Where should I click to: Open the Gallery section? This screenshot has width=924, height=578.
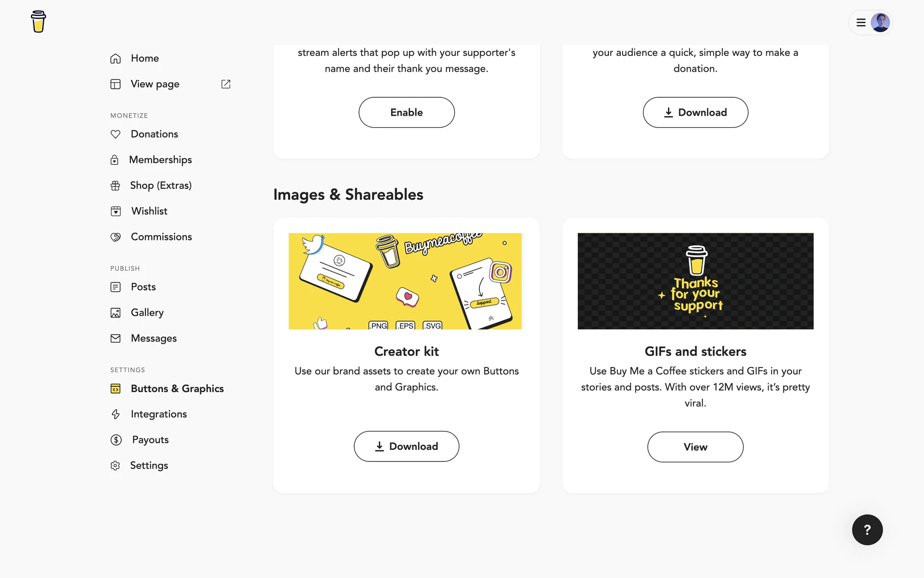click(147, 313)
